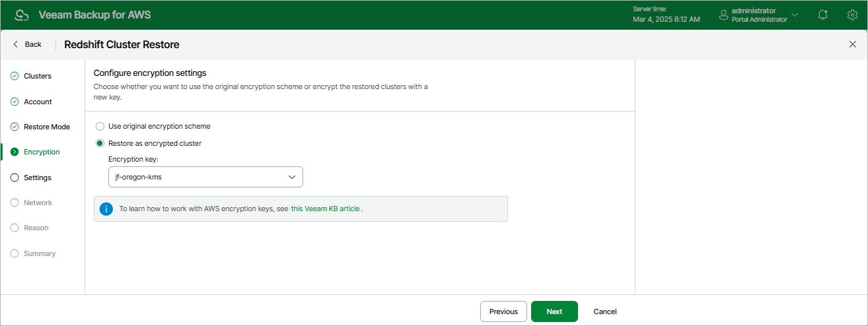Click the Next button
The height and width of the screenshot is (326, 868).
pyautogui.click(x=554, y=311)
